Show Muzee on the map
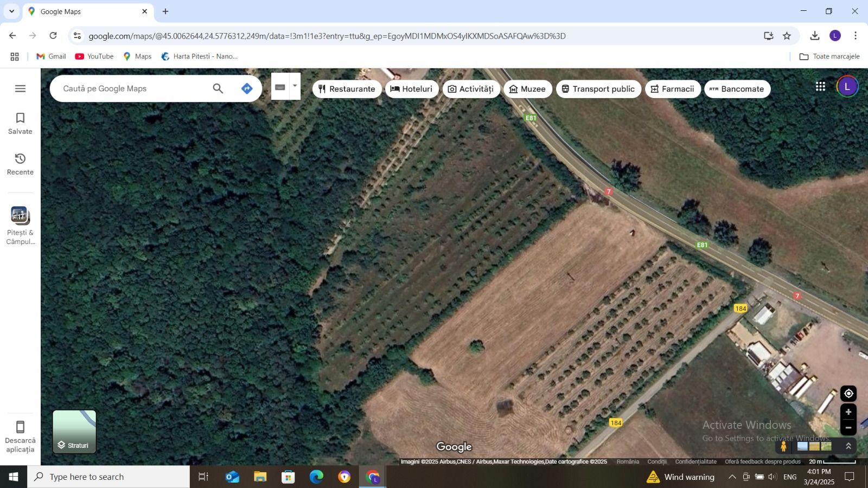The image size is (868, 488). coord(527,88)
